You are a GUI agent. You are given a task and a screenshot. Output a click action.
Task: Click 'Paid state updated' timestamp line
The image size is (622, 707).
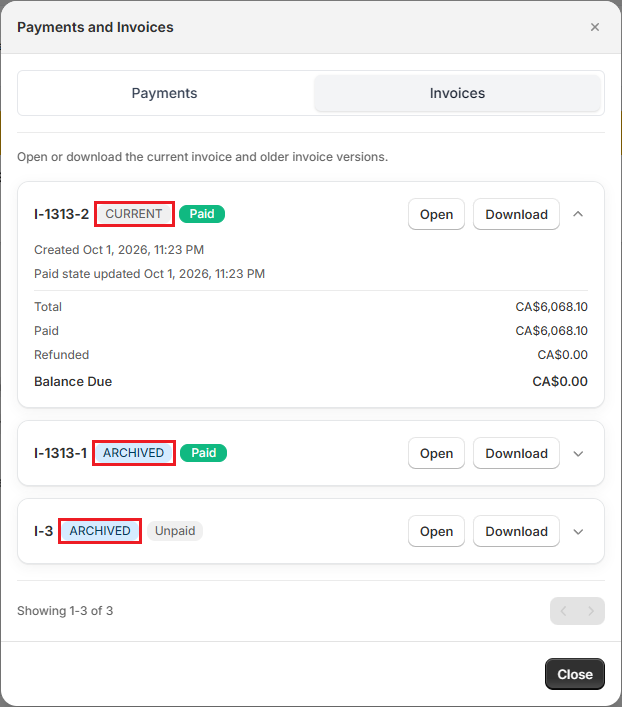coord(149,274)
